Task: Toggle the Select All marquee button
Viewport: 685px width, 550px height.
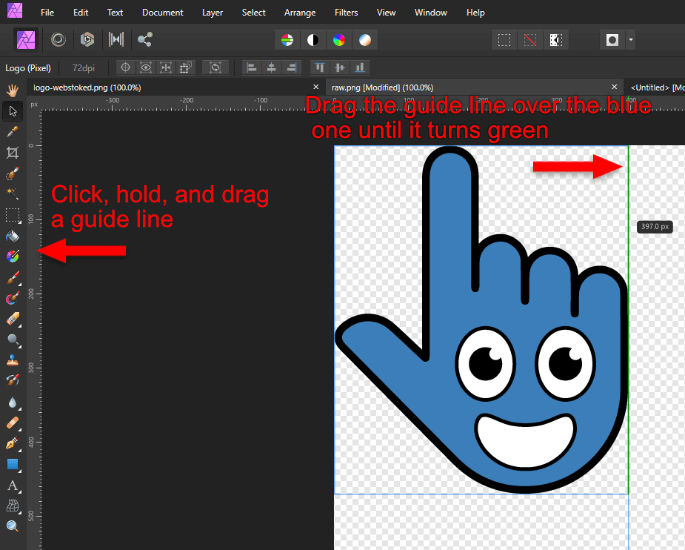Action: click(505, 40)
